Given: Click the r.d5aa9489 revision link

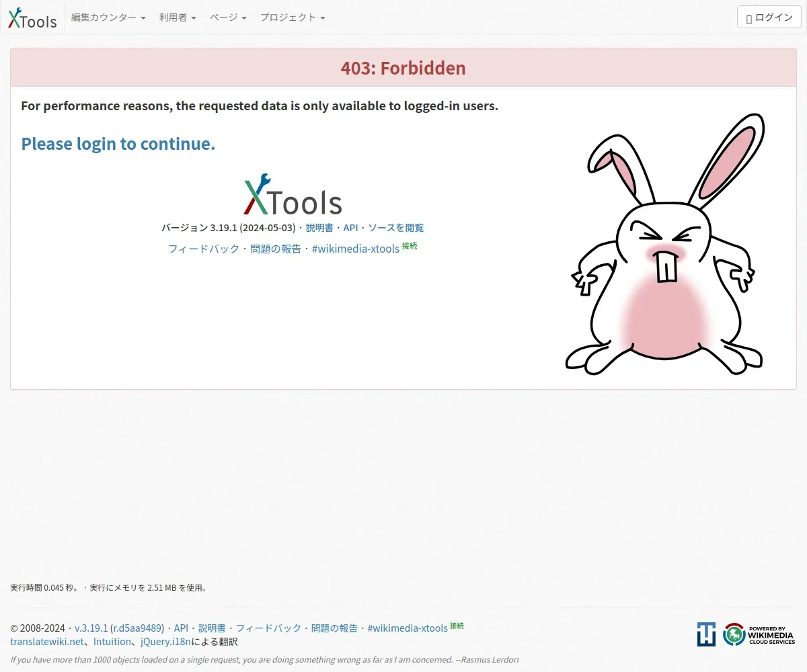Looking at the screenshot, I should [137, 628].
